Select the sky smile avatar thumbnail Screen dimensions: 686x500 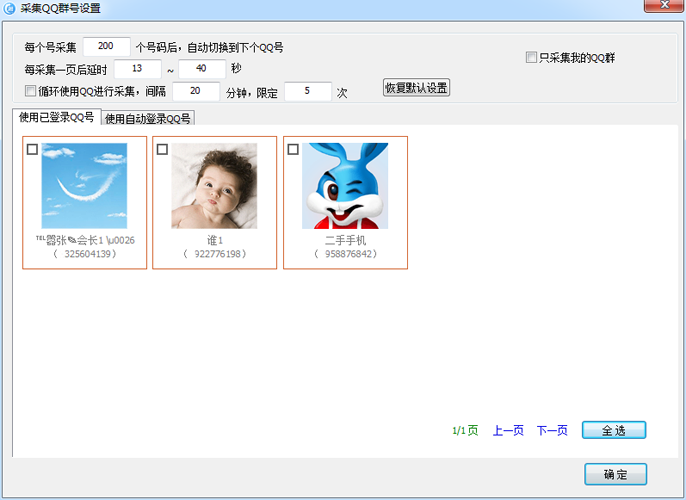84,186
